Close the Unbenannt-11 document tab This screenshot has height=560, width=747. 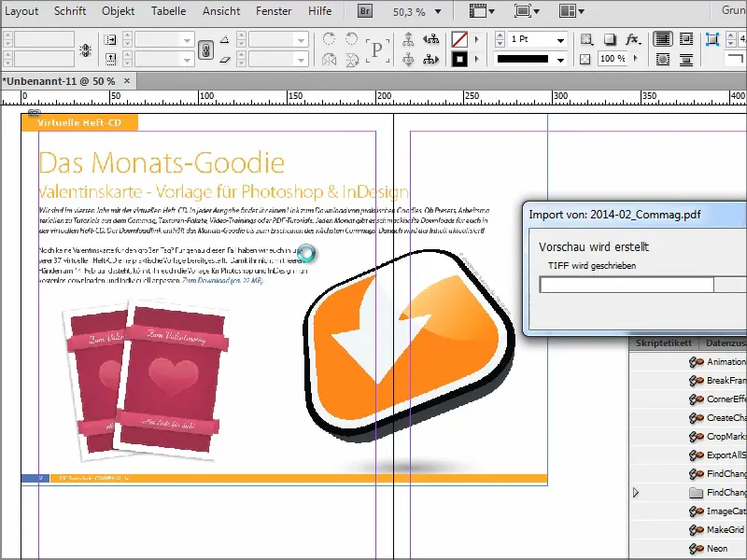click(127, 81)
